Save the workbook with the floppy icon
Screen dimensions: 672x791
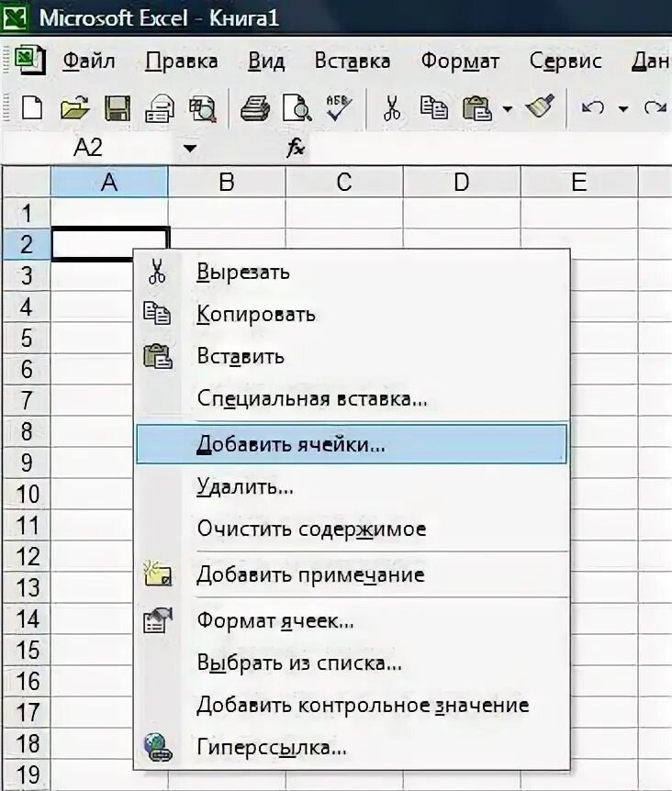(117, 108)
